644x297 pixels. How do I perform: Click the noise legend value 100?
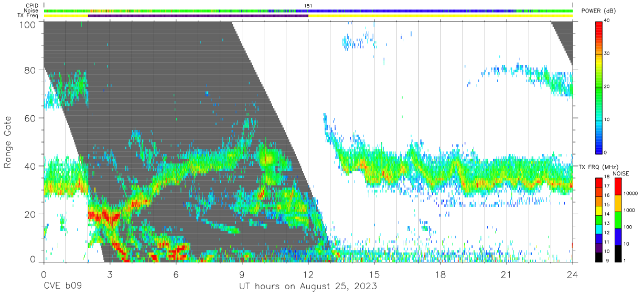628,227
